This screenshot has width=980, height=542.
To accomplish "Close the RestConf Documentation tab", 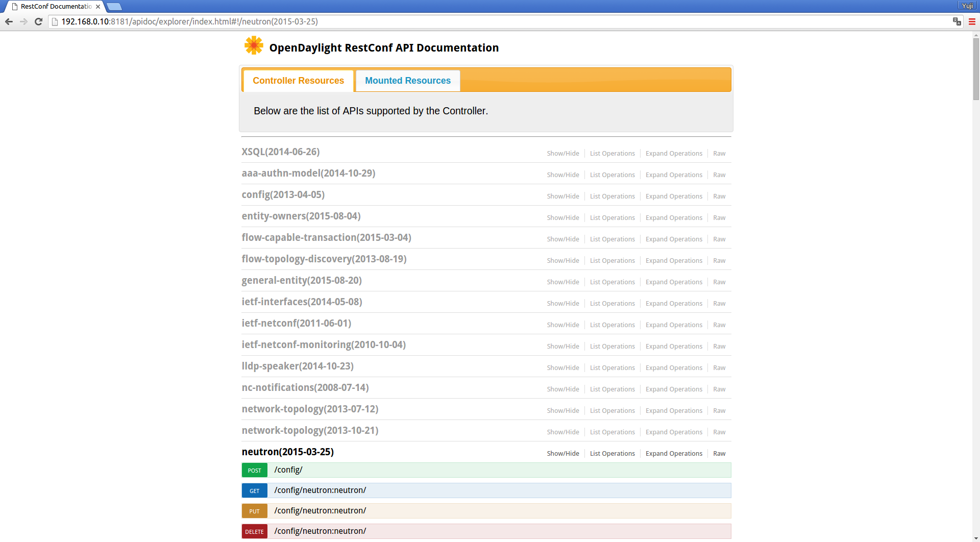I will tap(98, 7).
